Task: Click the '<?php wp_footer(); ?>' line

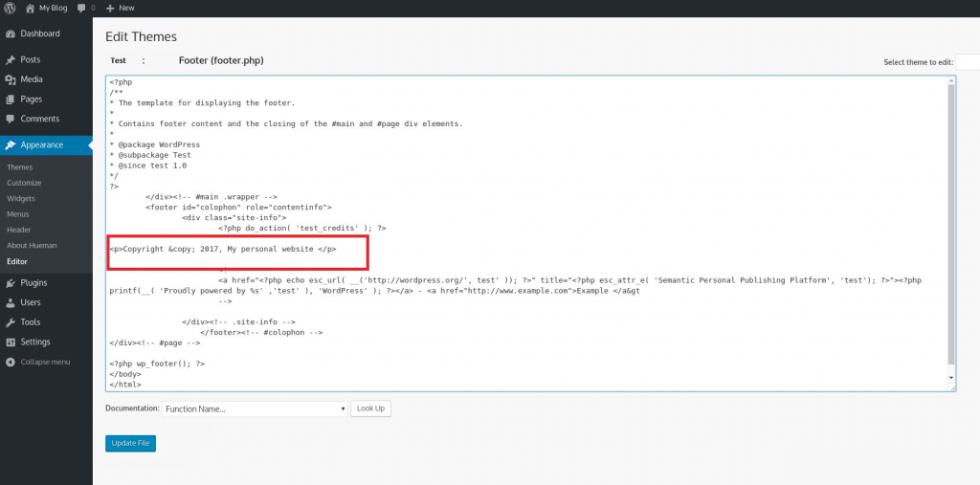Action: 157,364
